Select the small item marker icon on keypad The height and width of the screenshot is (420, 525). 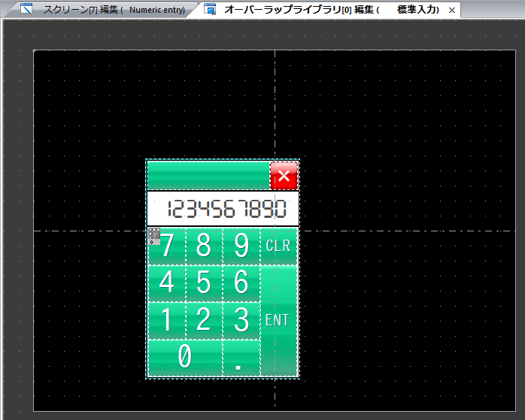coord(154,236)
